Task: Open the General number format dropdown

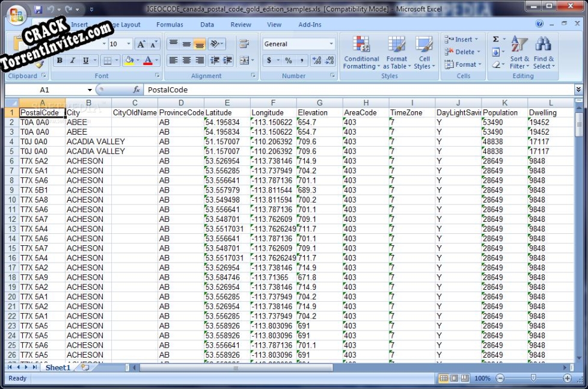Action: pos(332,43)
